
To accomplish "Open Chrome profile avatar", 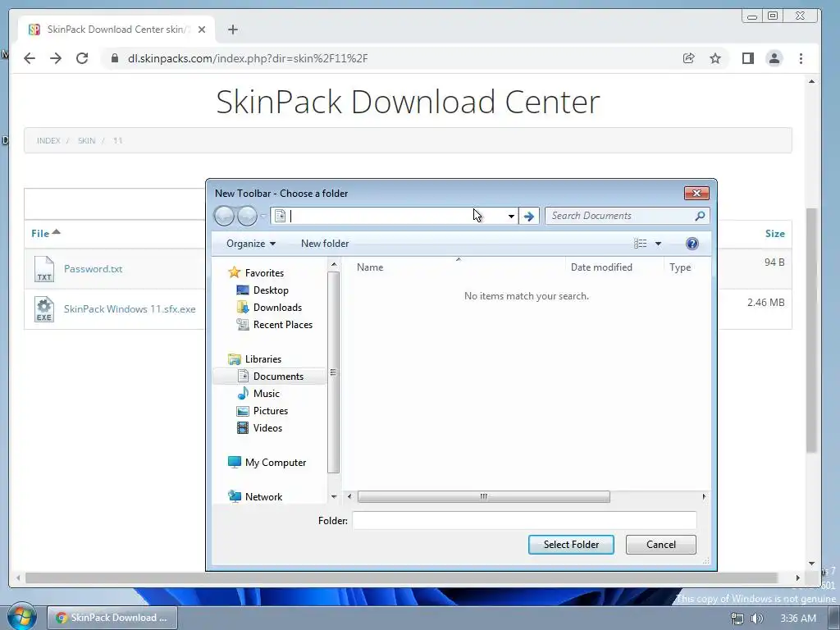I will click(774, 58).
